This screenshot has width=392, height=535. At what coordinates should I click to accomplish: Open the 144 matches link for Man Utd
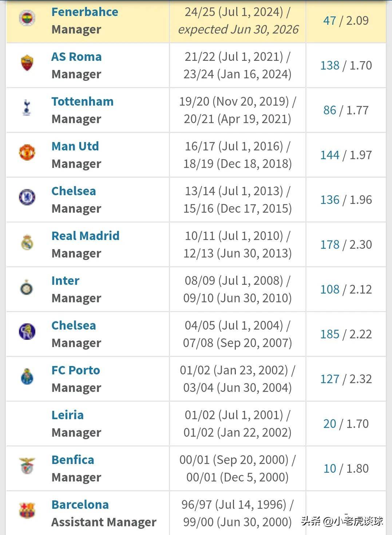pyautogui.click(x=330, y=155)
